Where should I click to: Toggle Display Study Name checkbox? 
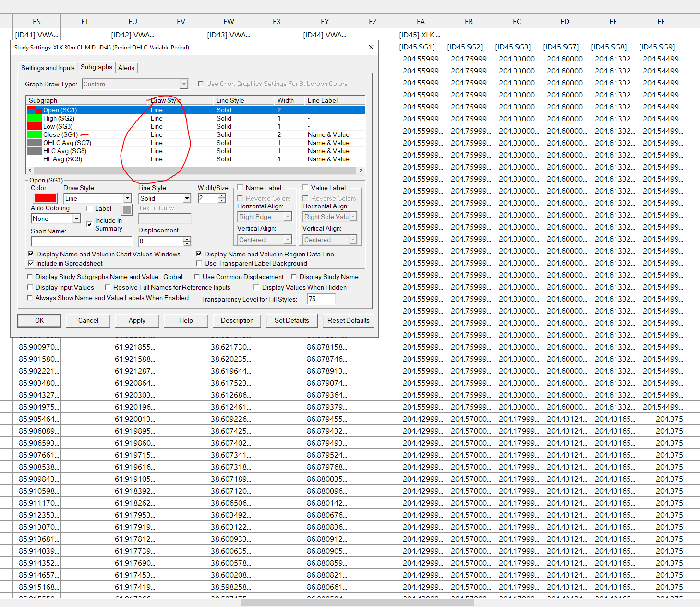coord(294,277)
